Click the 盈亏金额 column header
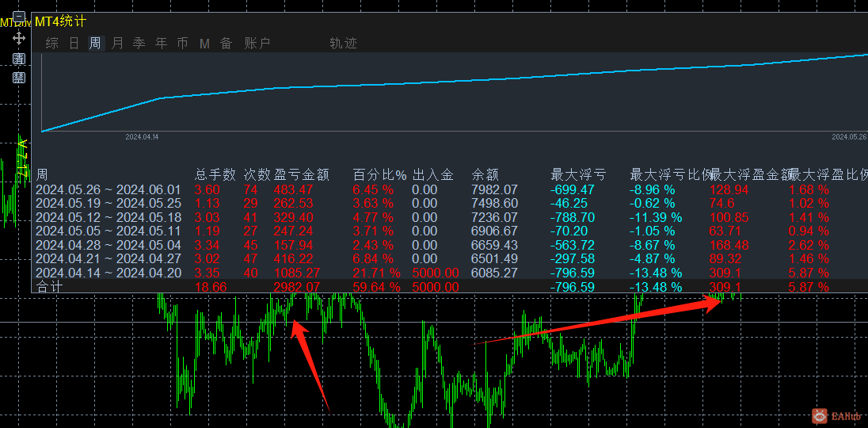 pyautogui.click(x=302, y=175)
